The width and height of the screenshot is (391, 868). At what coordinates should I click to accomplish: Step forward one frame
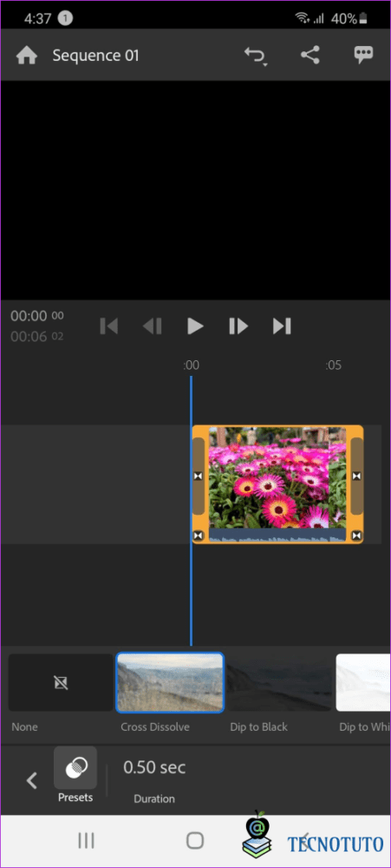click(x=238, y=326)
